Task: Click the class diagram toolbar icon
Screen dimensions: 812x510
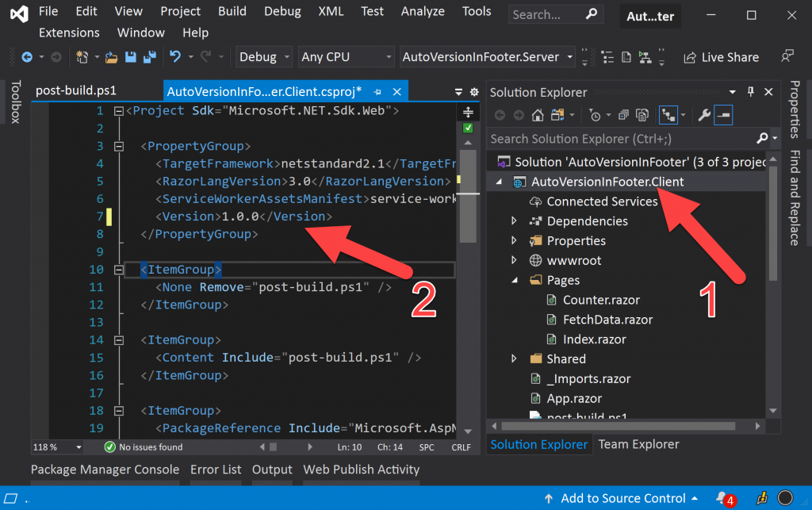Action: [x=645, y=57]
